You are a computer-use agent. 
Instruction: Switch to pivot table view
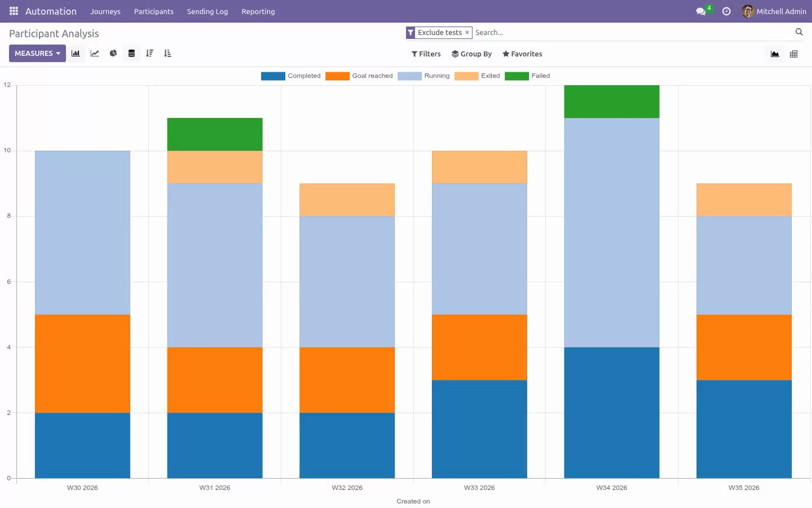pyautogui.click(x=794, y=54)
